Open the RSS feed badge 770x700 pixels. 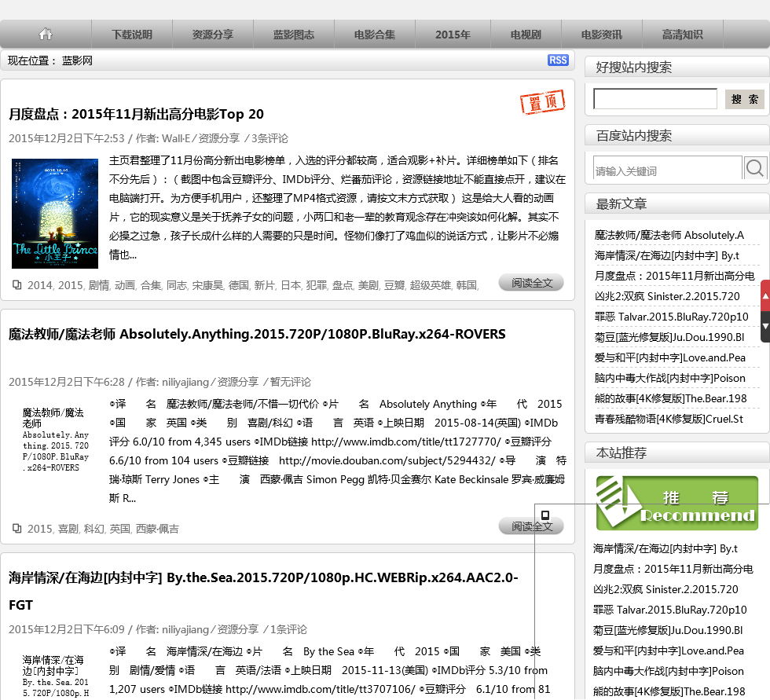pyautogui.click(x=558, y=60)
